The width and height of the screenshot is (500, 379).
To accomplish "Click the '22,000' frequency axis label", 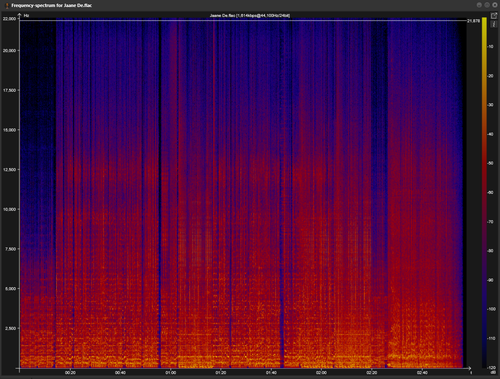I will 9,19.
